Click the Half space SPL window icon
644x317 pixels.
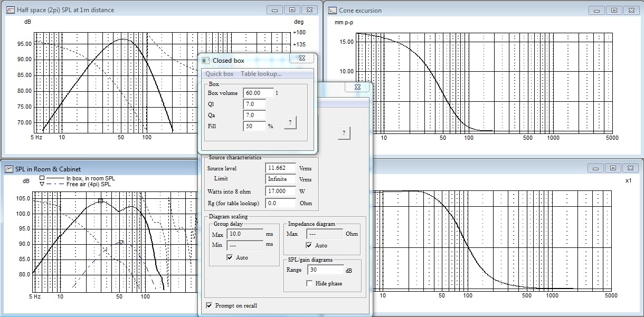pyautogui.click(x=10, y=10)
